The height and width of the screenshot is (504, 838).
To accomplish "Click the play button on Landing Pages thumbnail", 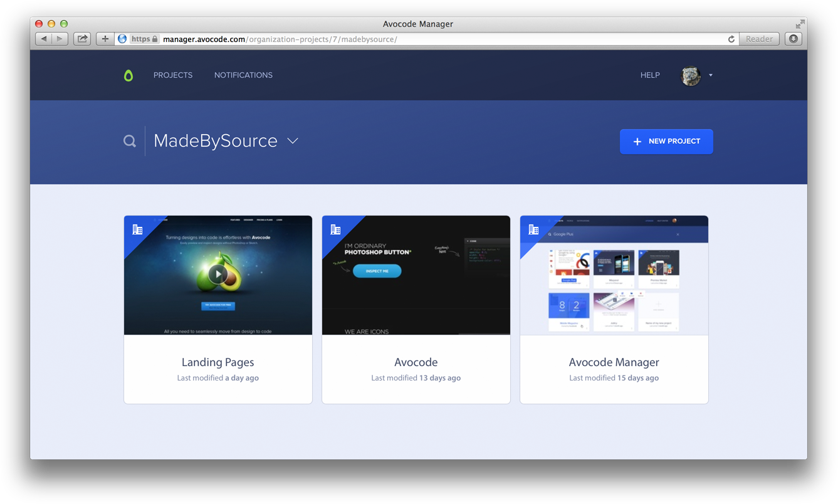I will (x=217, y=274).
